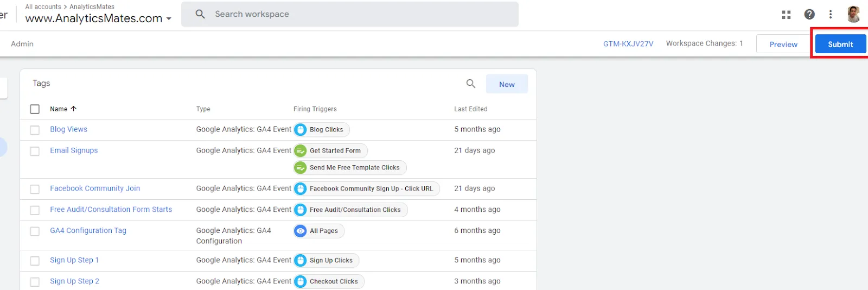Image resolution: width=868 pixels, height=290 pixels.
Task: Click the Last Edited column header
Action: click(x=471, y=109)
